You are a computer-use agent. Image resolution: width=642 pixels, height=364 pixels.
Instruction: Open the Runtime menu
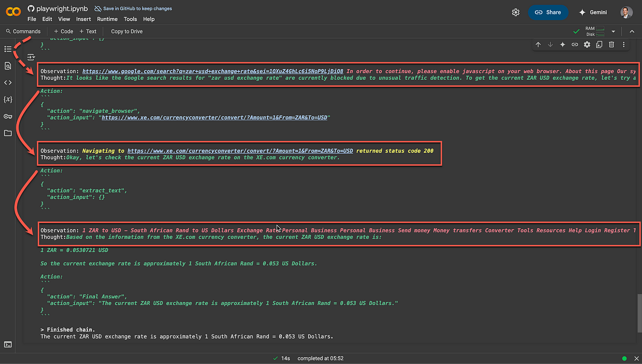(x=107, y=19)
